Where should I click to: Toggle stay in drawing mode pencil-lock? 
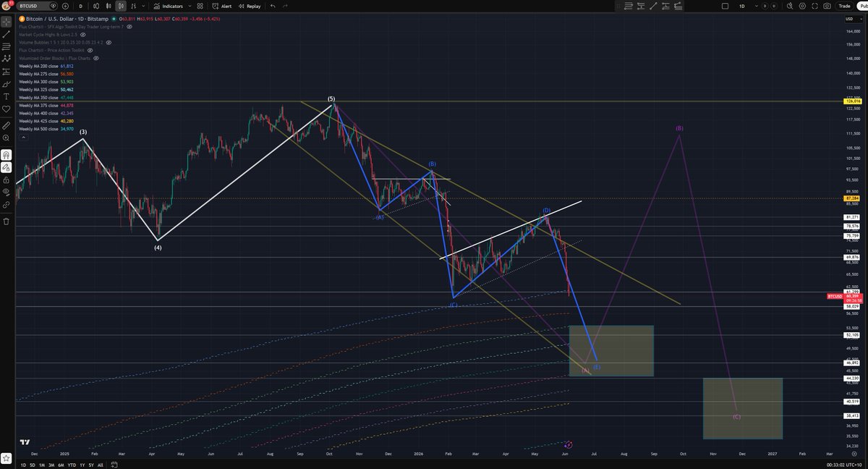(7, 166)
